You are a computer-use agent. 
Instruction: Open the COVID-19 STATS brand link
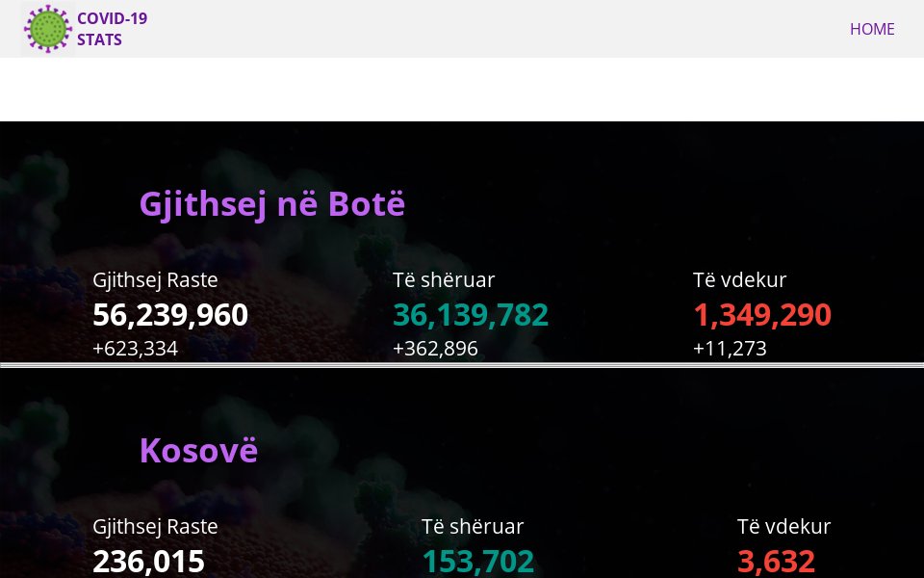point(112,29)
